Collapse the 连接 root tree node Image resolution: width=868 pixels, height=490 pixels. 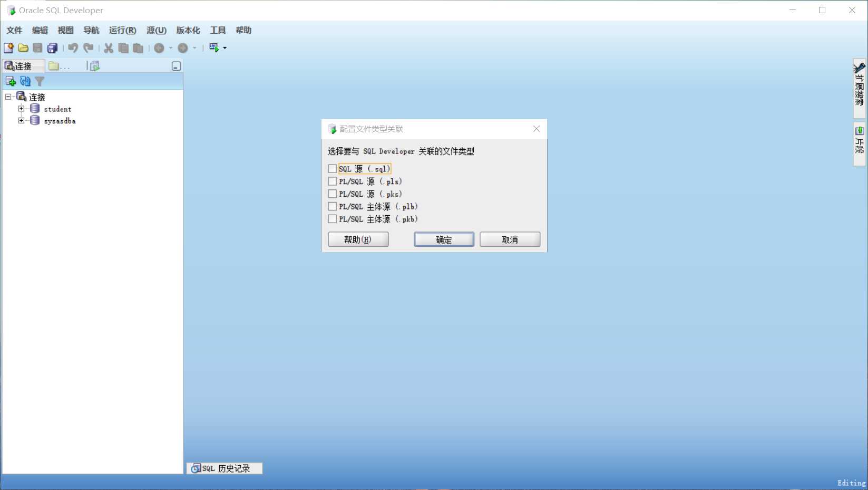click(x=8, y=97)
